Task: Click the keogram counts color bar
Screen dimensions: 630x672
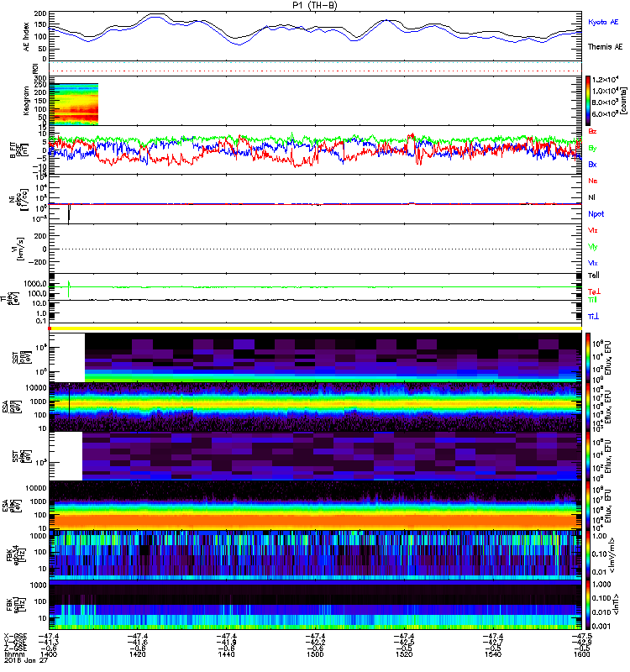Action: [590, 99]
